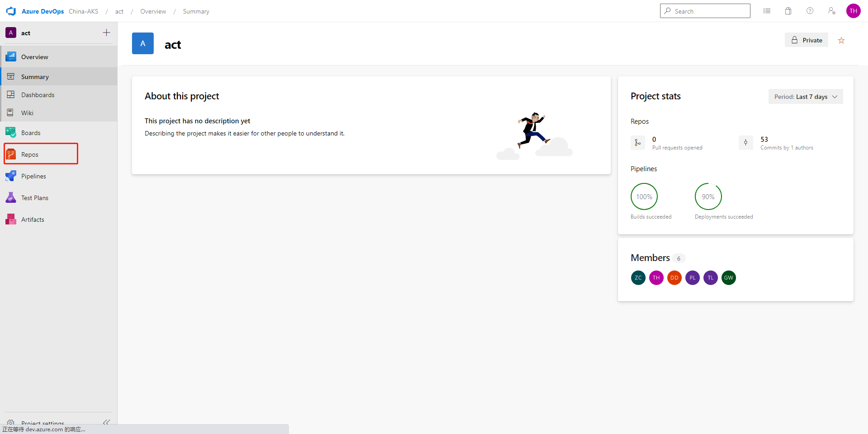Screen dimensions: 868x434
Task: Click the pull requests opened icon
Action: 638,143
